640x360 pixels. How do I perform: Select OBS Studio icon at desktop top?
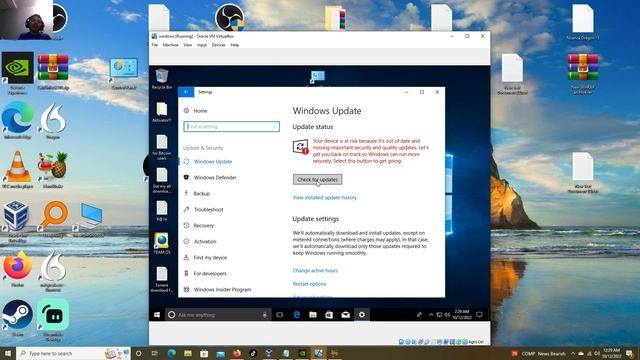229,17
